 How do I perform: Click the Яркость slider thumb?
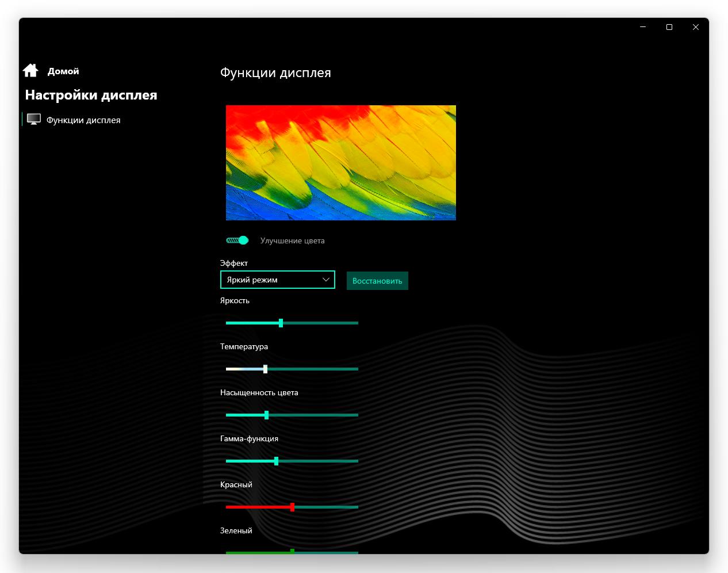point(281,323)
